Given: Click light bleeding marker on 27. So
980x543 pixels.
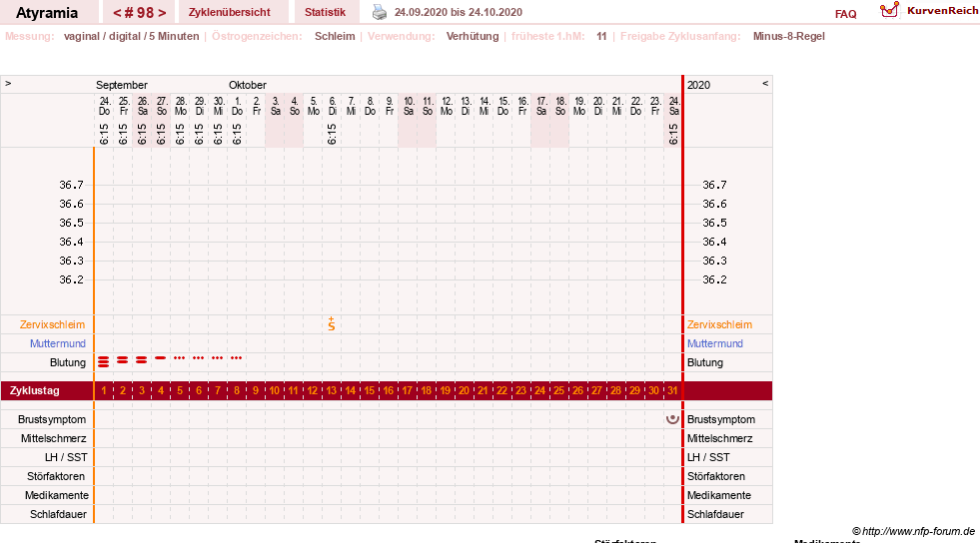Looking at the screenshot, I should [161, 357].
